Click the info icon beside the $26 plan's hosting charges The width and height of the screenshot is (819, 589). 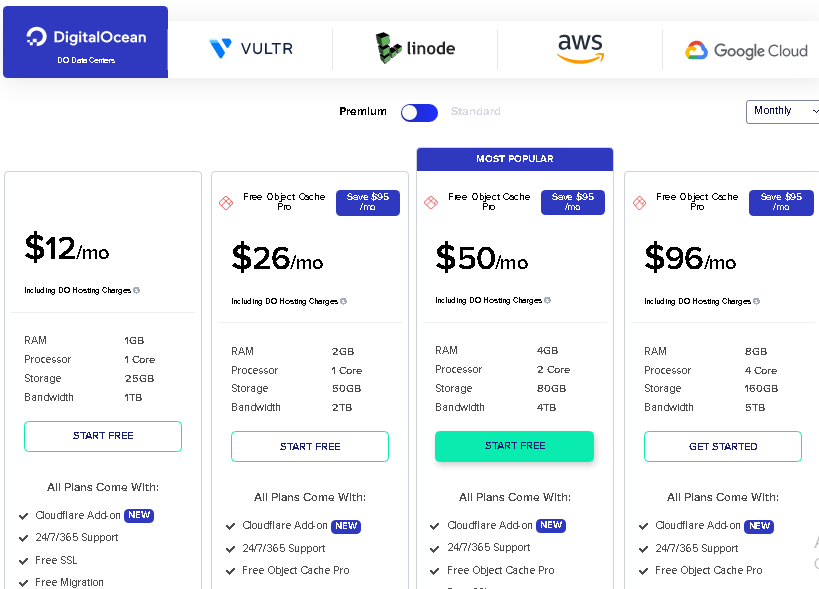[x=343, y=301]
